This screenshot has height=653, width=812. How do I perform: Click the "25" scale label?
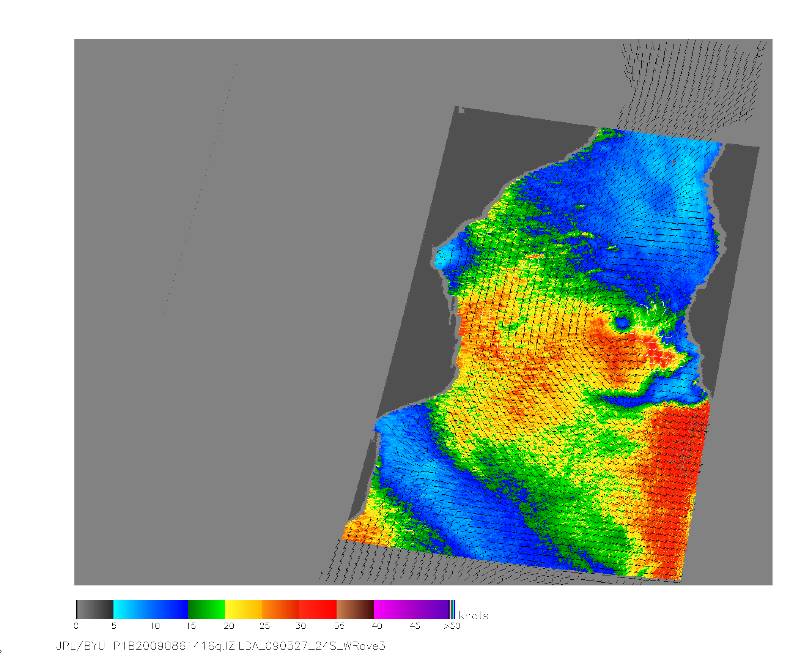265,626
